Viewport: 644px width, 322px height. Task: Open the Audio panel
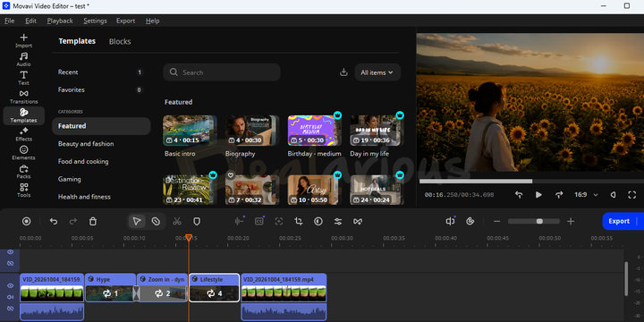[24, 60]
